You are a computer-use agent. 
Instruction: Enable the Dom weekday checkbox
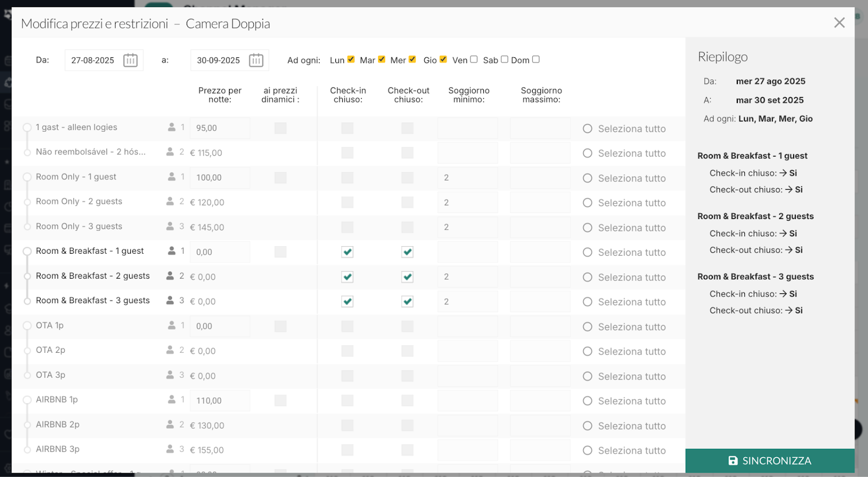click(536, 60)
